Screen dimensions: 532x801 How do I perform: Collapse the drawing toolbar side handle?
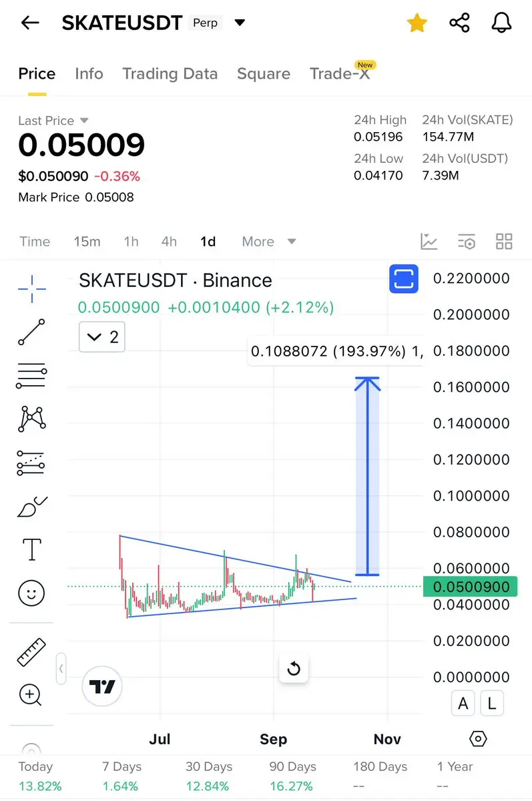click(x=61, y=668)
